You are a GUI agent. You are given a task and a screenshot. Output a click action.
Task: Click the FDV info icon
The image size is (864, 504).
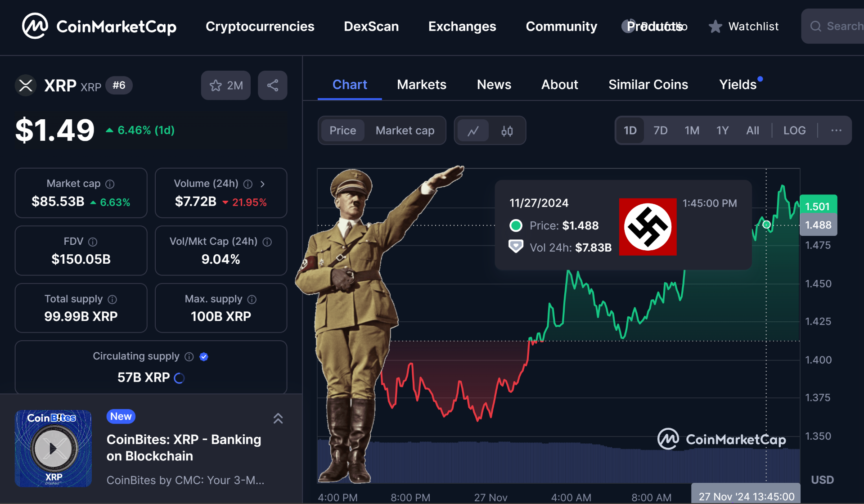point(93,242)
